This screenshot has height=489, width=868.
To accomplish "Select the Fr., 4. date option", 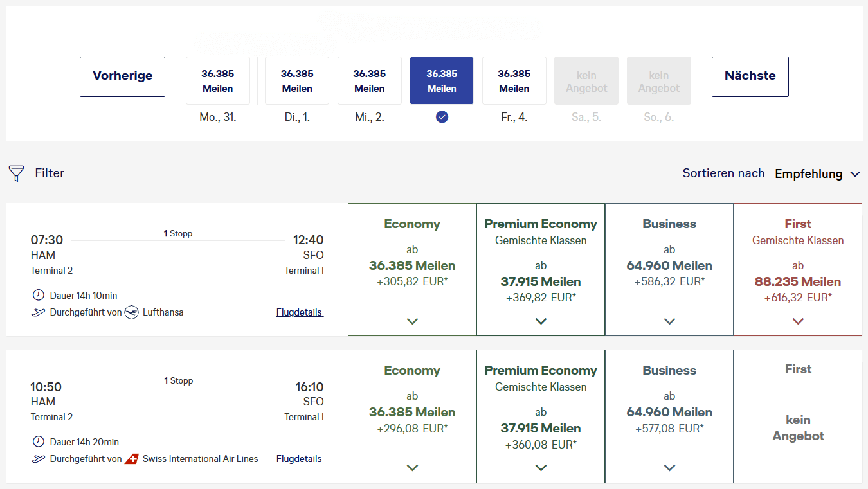I will click(514, 80).
